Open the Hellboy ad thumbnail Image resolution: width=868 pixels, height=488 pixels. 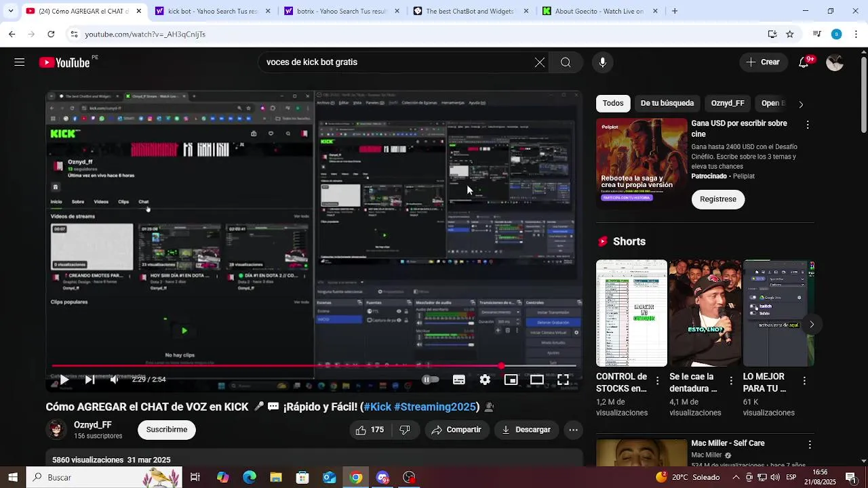point(642,163)
